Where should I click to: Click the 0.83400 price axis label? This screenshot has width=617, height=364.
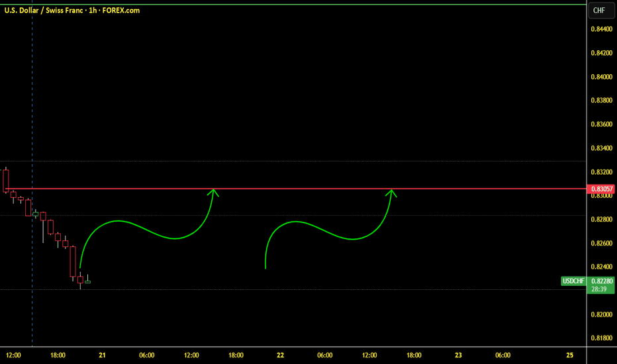click(602, 148)
